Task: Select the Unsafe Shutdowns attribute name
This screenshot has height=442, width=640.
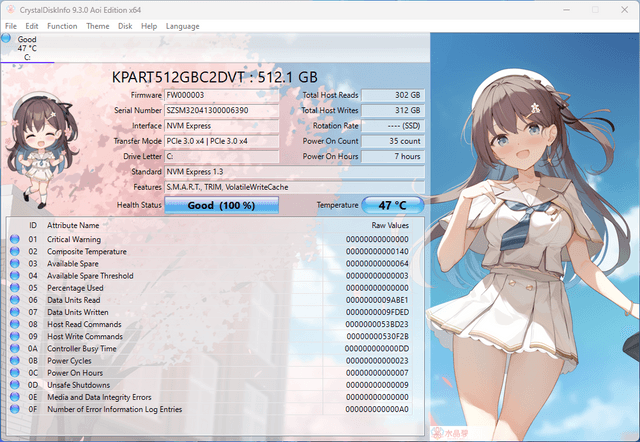Action: point(78,385)
